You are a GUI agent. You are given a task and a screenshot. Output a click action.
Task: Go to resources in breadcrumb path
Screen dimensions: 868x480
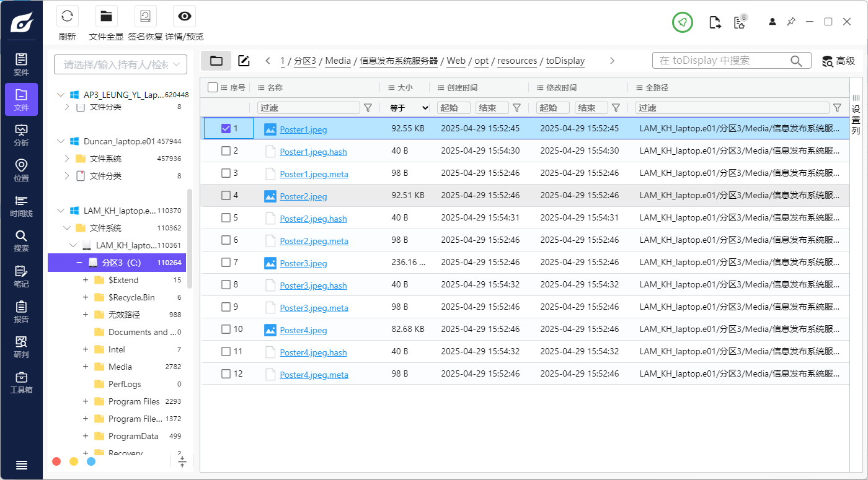(x=517, y=61)
